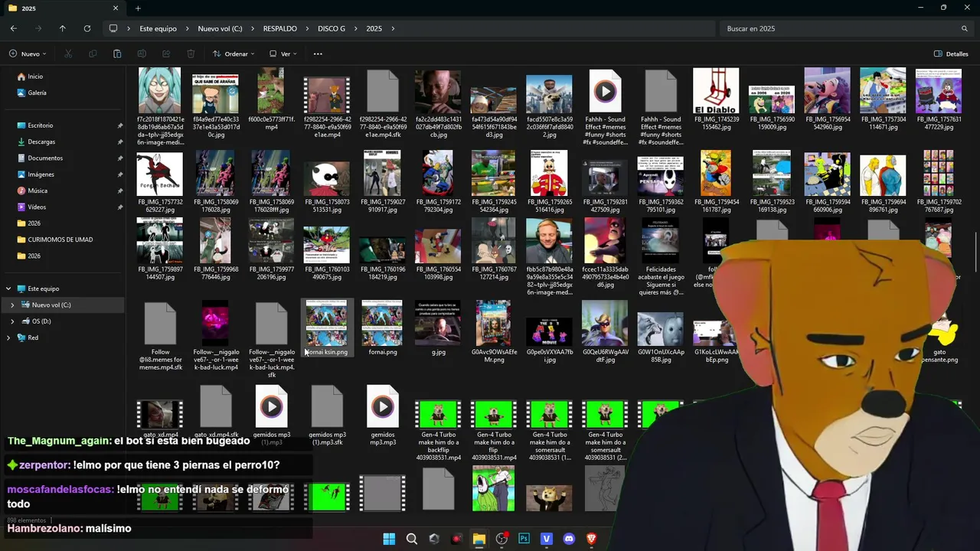This screenshot has width=980, height=551.
Task: Select Gen-4 Turbo make him do a backflip video
Action: coord(438,431)
